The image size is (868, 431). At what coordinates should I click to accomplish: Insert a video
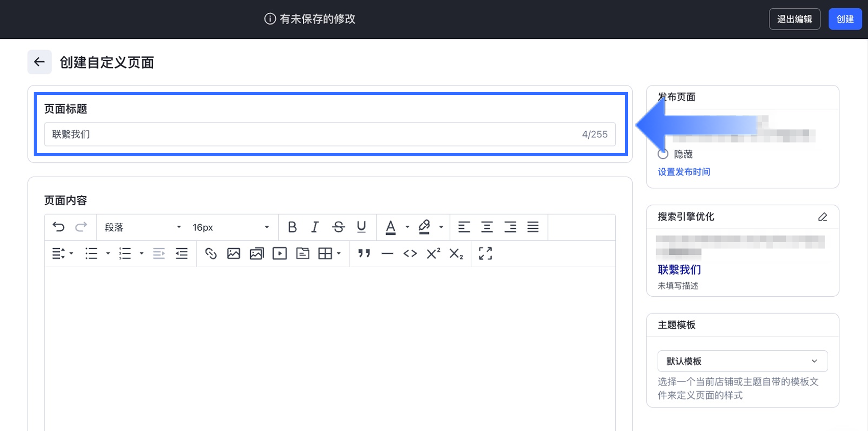coord(280,253)
